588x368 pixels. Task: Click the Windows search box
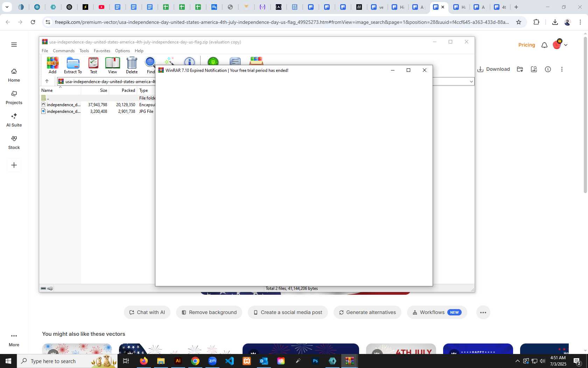click(x=67, y=361)
